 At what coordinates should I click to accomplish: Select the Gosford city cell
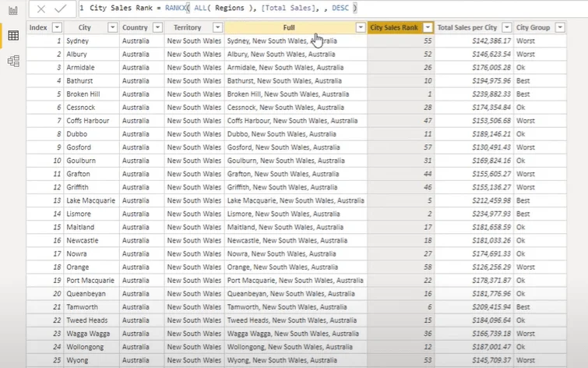coord(91,147)
